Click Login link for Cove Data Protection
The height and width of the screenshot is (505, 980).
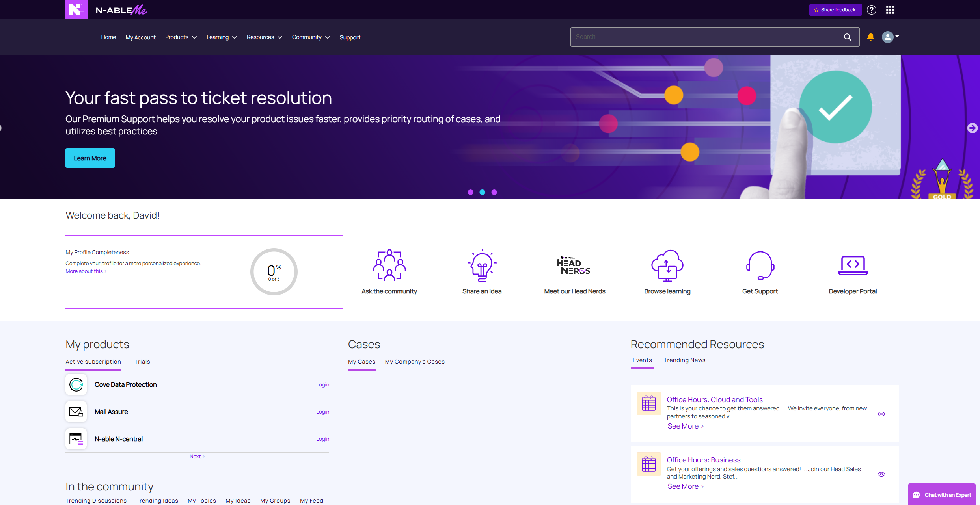(322, 385)
